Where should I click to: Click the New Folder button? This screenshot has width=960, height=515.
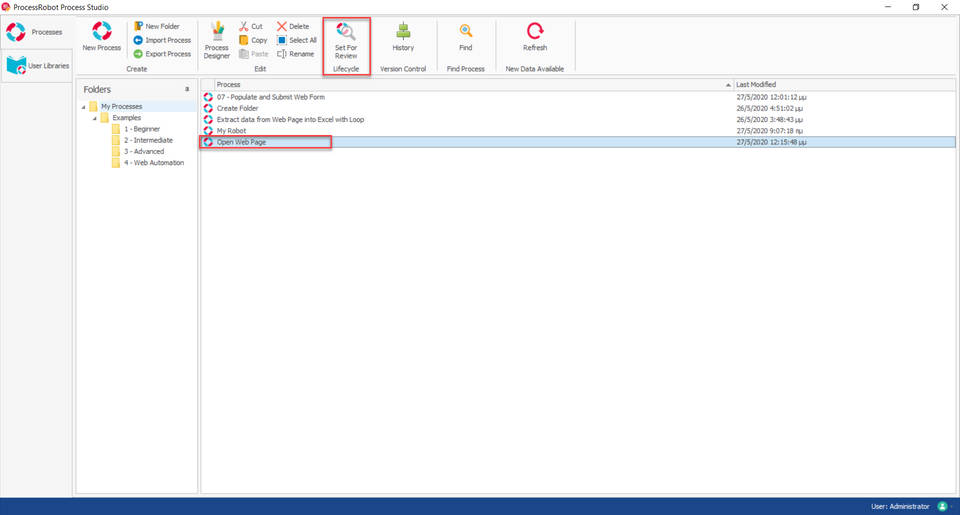[157, 26]
